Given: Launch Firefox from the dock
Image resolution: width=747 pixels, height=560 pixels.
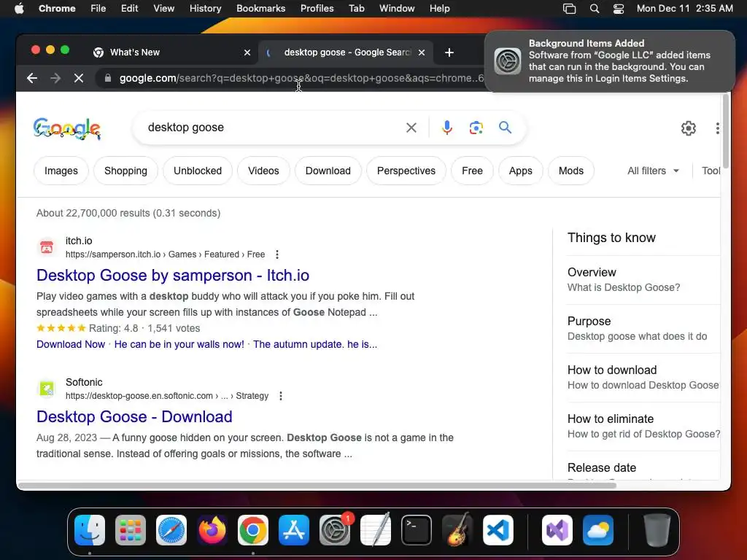Looking at the screenshot, I should 212,530.
